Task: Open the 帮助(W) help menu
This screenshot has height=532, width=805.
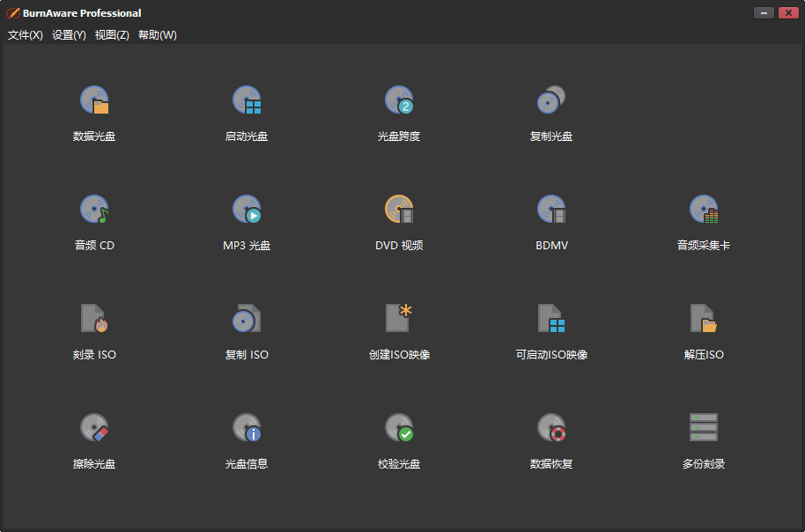Action: [x=158, y=35]
